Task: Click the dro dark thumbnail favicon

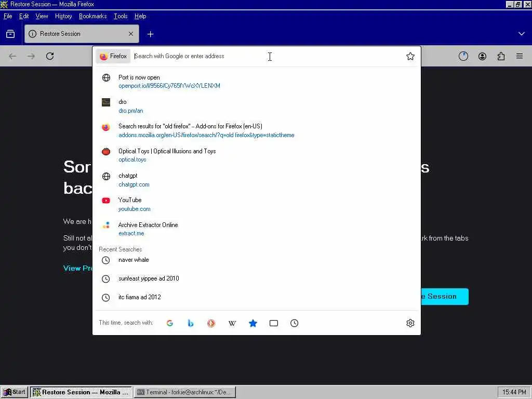Action: (x=106, y=102)
